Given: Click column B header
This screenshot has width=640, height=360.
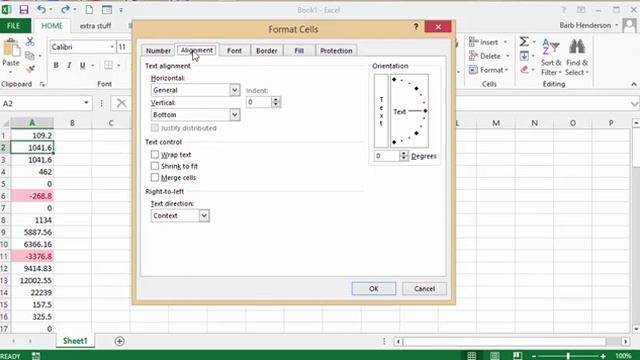Looking at the screenshot, I should (72, 123).
